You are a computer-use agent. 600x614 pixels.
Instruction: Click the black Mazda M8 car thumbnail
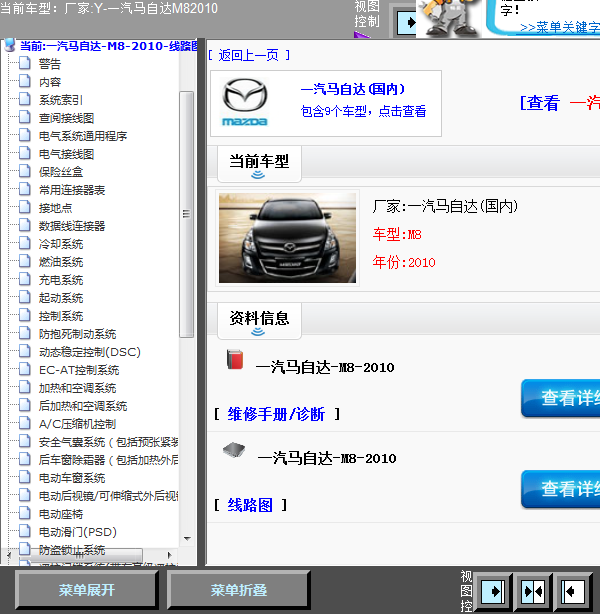287,238
